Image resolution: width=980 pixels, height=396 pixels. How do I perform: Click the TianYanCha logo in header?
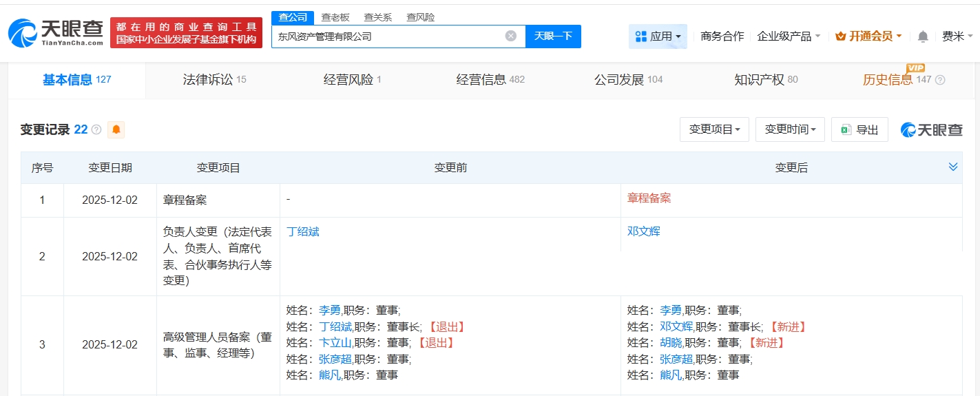(55, 32)
